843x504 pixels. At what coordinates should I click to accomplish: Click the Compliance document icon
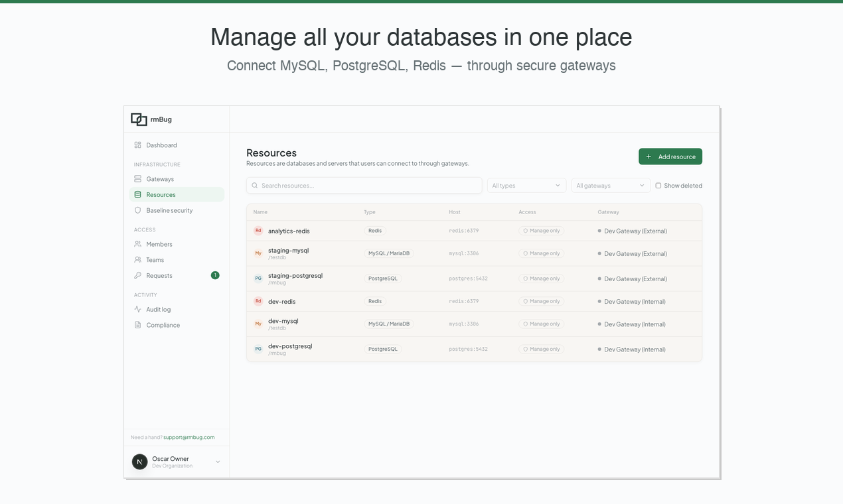pos(137,325)
